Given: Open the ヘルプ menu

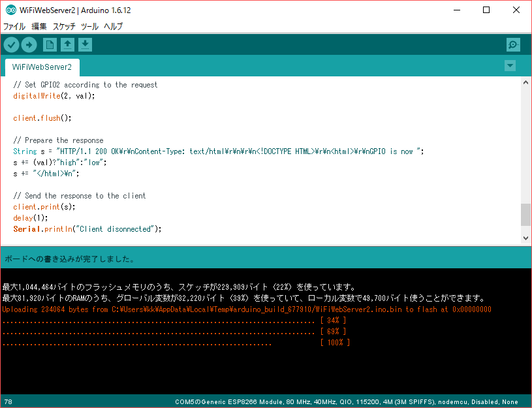Looking at the screenshot, I should pos(114,27).
